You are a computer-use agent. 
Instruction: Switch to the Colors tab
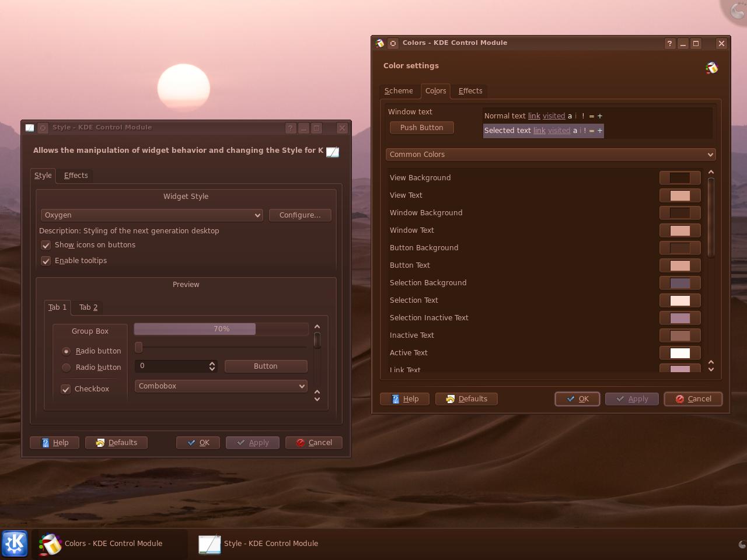[x=435, y=91]
